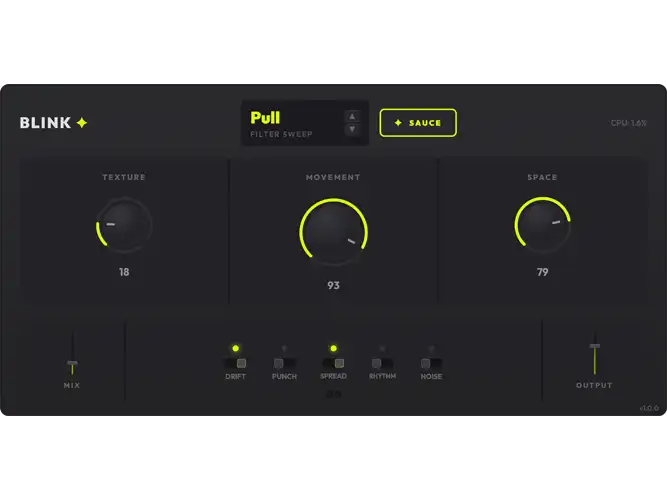Click the Mix fader handle
The height and width of the screenshot is (500, 667).
(x=72, y=364)
